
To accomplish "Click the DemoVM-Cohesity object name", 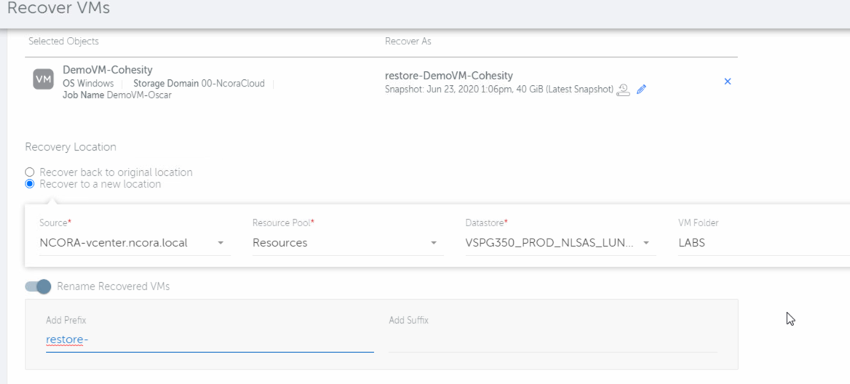I will (x=107, y=70).
